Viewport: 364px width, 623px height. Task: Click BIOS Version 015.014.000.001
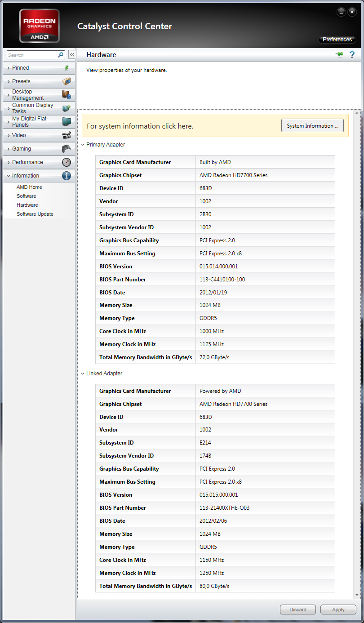(219, 267)
